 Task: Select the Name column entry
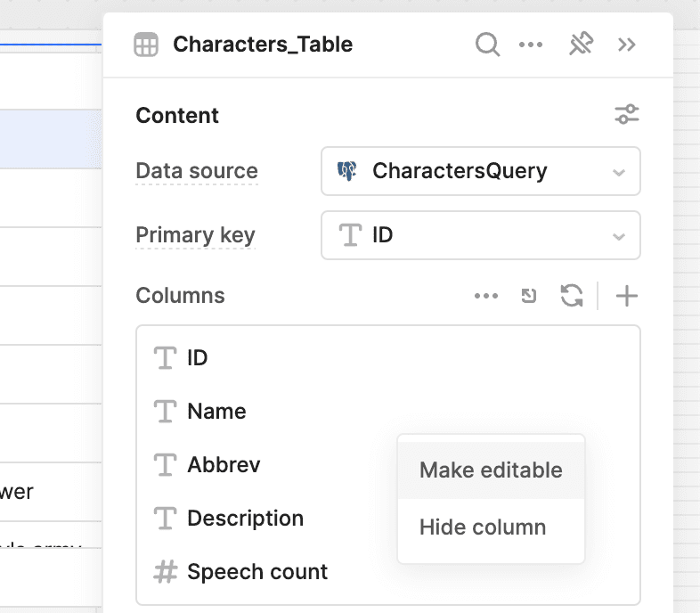216,412
